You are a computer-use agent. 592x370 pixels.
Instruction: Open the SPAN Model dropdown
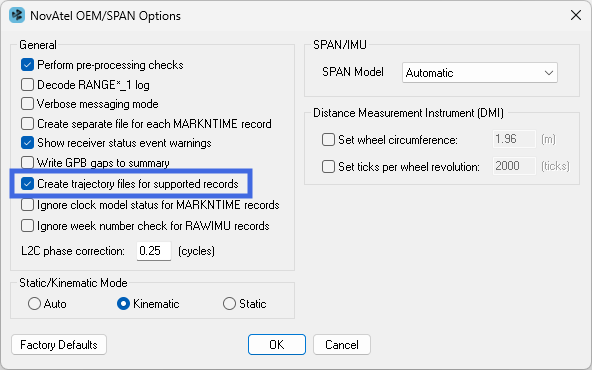pos(479,72)
